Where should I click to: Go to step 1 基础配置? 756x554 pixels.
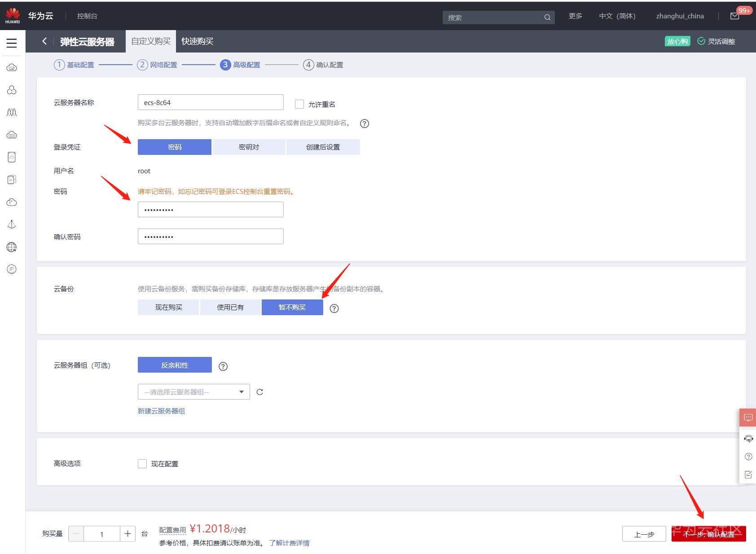(x=74, y=65)
